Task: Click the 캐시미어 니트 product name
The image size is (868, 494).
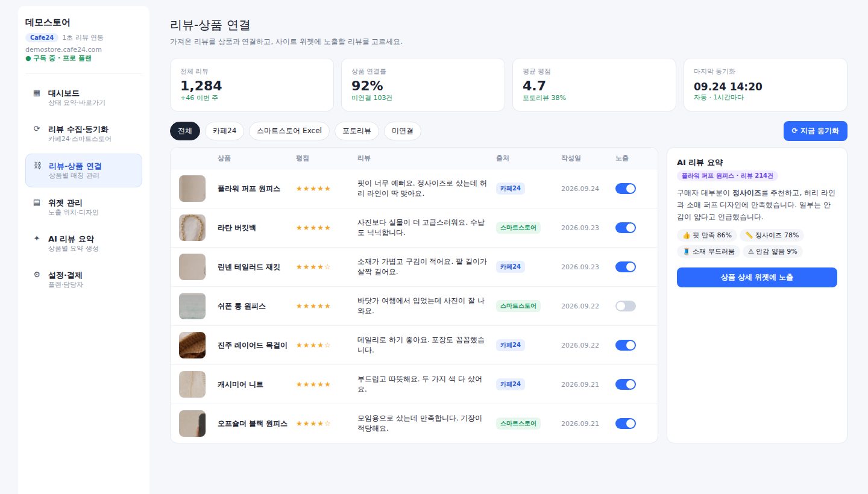Action: [x=241, y=384]
